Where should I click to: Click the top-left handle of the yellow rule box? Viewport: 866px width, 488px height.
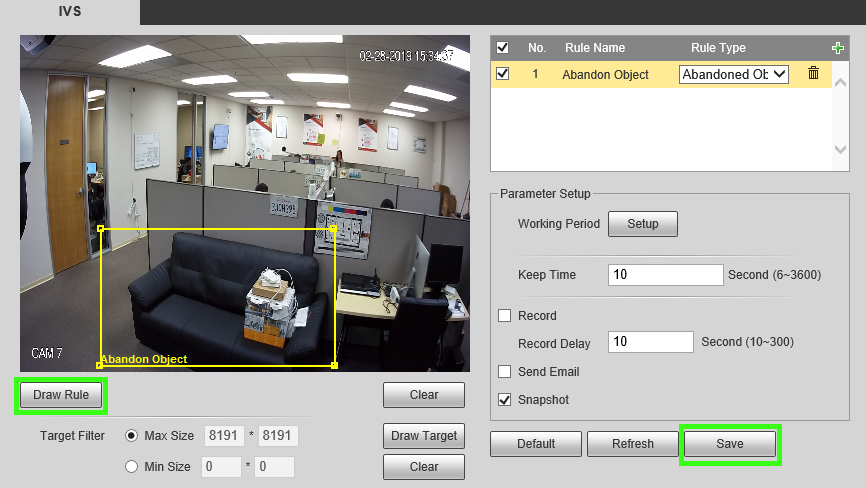pyautogui.click(x=100, y=229)
